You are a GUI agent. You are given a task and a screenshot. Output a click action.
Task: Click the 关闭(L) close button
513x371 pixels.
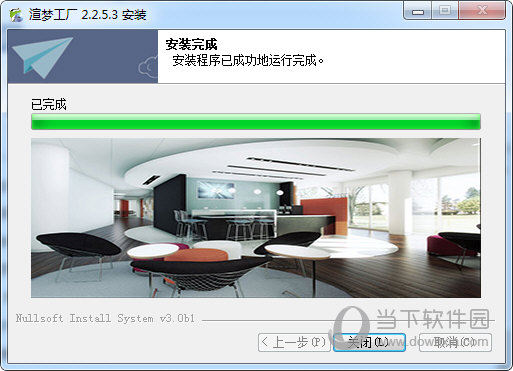point(369,342)
